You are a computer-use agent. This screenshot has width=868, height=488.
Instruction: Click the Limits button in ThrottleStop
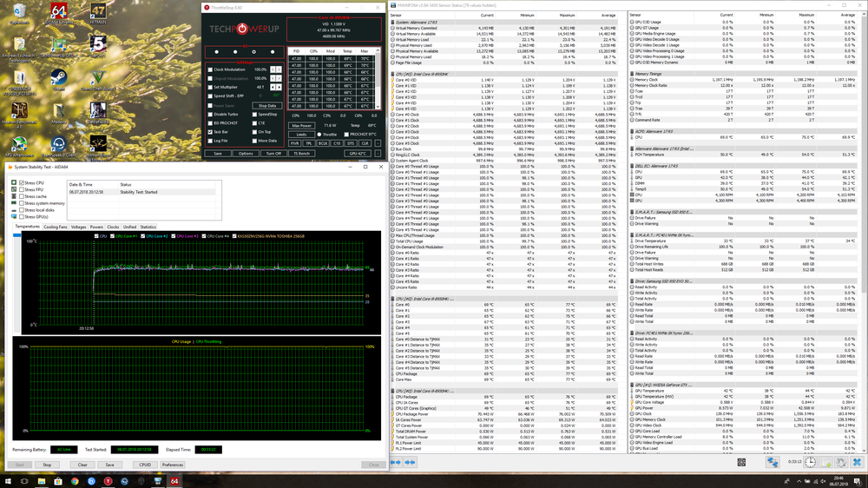301,135
